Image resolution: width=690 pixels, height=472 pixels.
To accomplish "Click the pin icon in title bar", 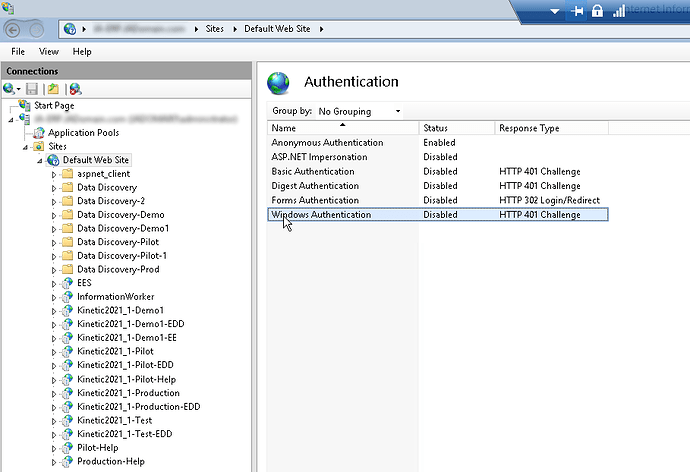I will tap(577, 11).
